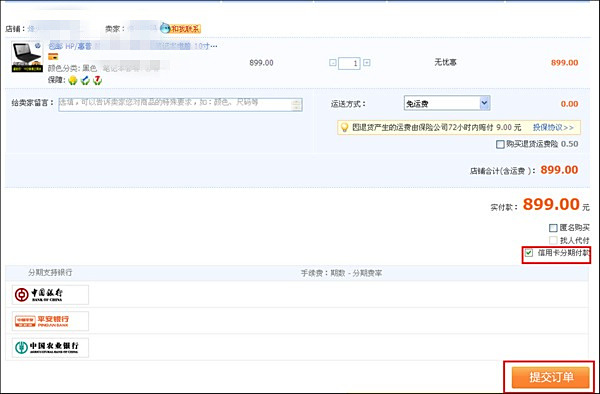This screenshot has height=394, width=600.
Task: Click the lightbulb tip icon
Action: (344, 127)
